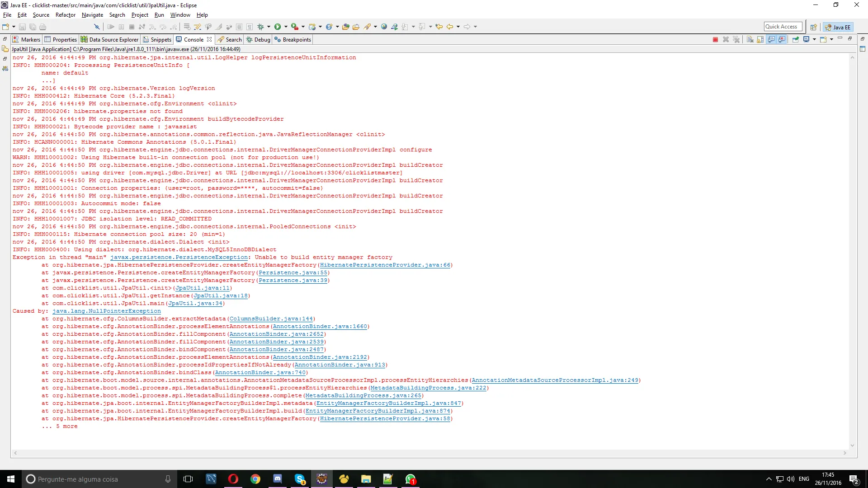Expand the Run button dropdown arrow

tap(286, 27)
